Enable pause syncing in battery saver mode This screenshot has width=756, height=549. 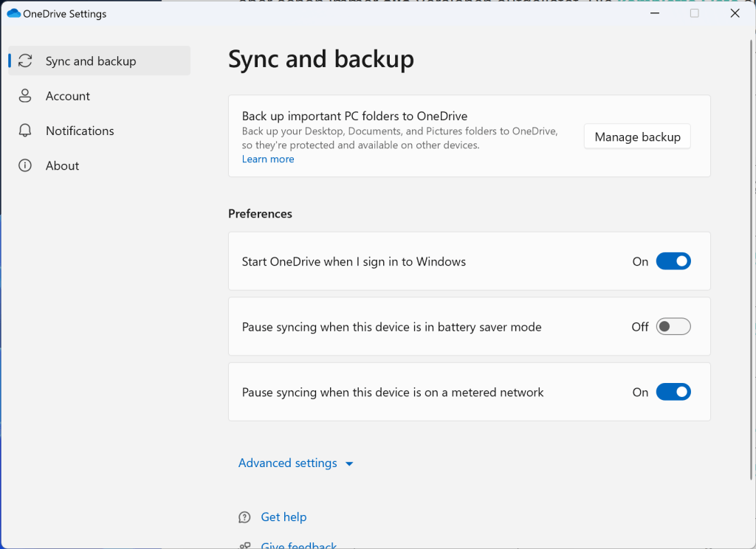click(x=673, y=327)
